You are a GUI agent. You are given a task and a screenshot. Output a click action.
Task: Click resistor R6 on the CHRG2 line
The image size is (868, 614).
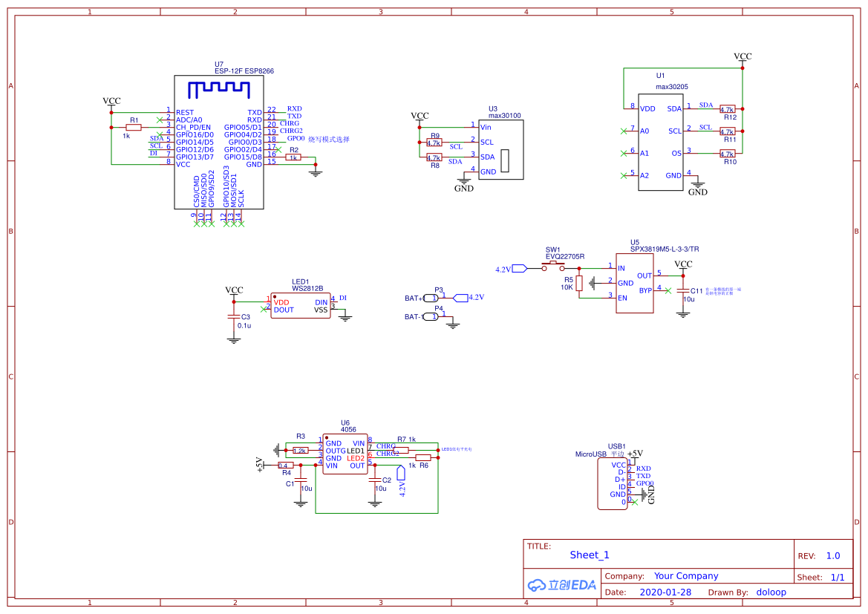point(423,457)
